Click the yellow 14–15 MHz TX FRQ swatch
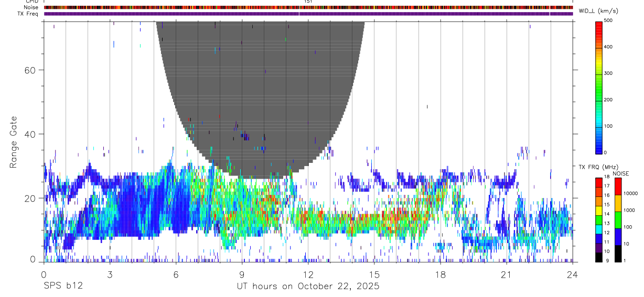 click(x=599, y=210)
